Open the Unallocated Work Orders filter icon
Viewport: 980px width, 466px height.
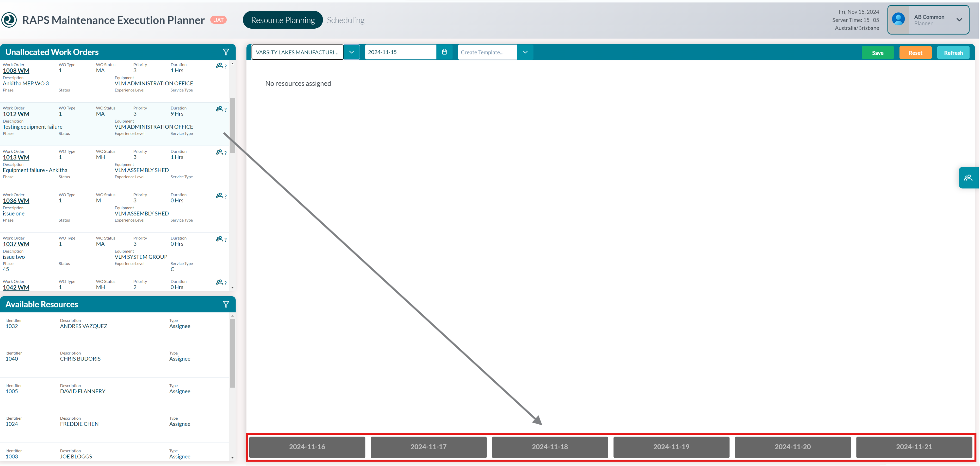point(226,52)
